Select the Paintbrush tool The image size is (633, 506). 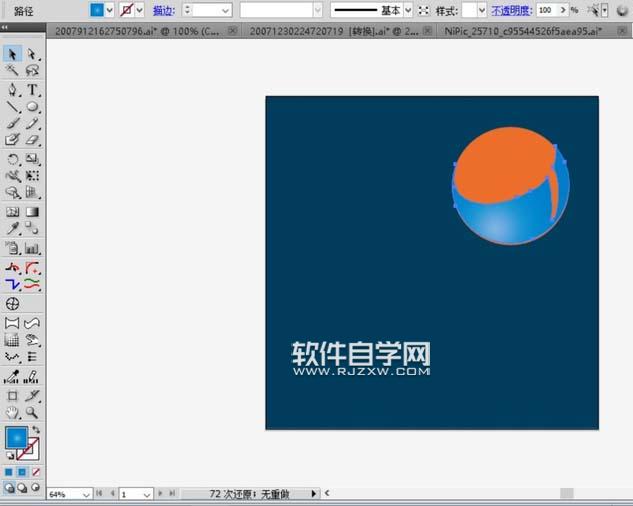(x=12, y=123)
